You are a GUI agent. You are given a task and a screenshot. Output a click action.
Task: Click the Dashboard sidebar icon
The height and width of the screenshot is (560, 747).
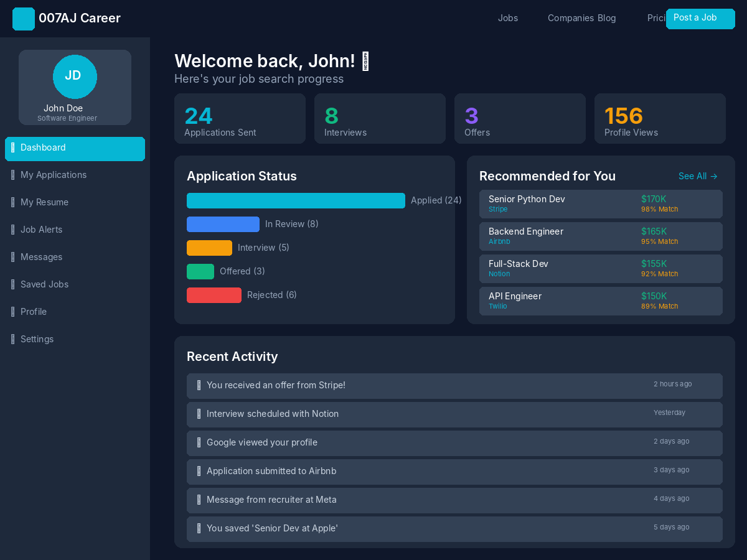coord(12,148)
